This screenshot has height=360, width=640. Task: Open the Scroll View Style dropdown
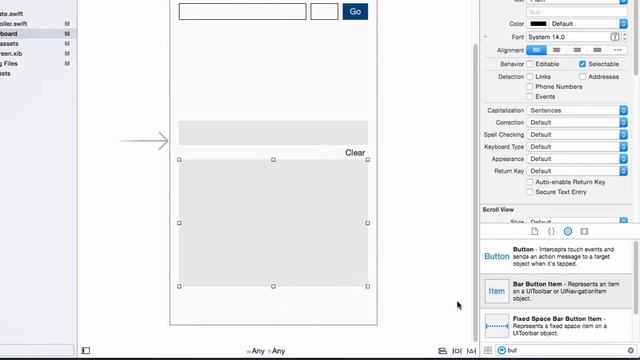pos(577,221)
